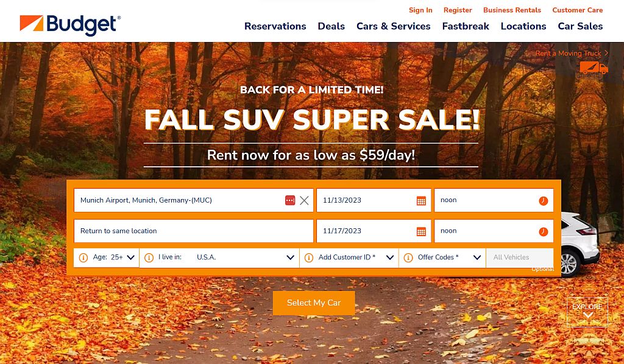Screen dimensions: 624x364
Task: Click the Budget logo
Action: click(x=70, y=24)
